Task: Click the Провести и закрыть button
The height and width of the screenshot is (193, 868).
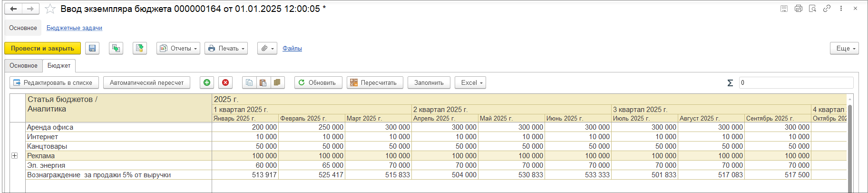Action: [x=42, y=48]
